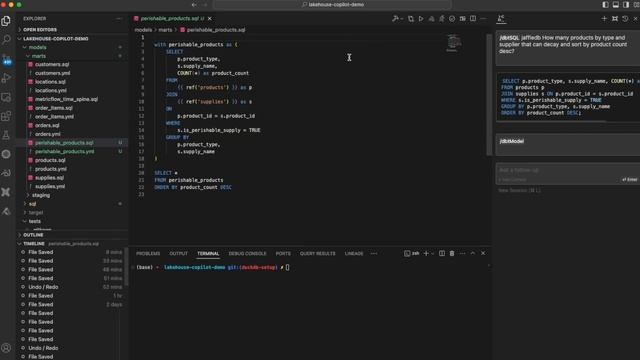Image resolution: width=640 pixels, height=360 pixels.
Task: Show more panel tabs with the ellipsis
Action: point(374,253)
